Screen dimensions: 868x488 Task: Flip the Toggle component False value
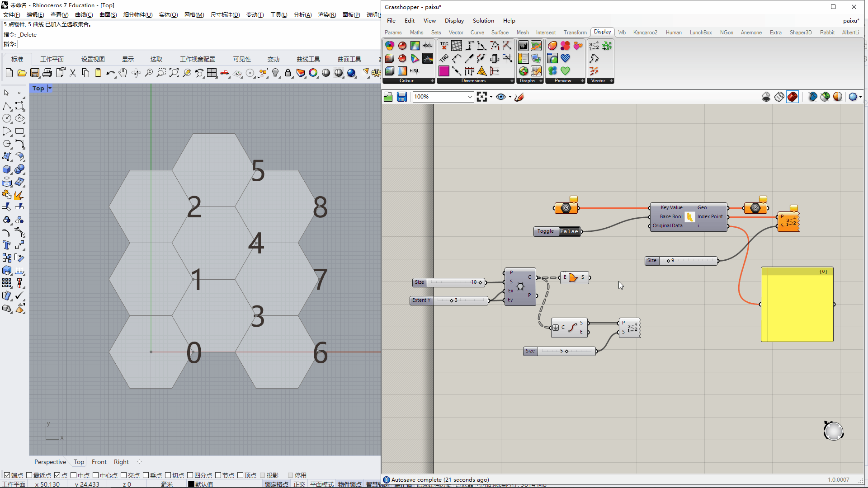click(x=569, y=231)
